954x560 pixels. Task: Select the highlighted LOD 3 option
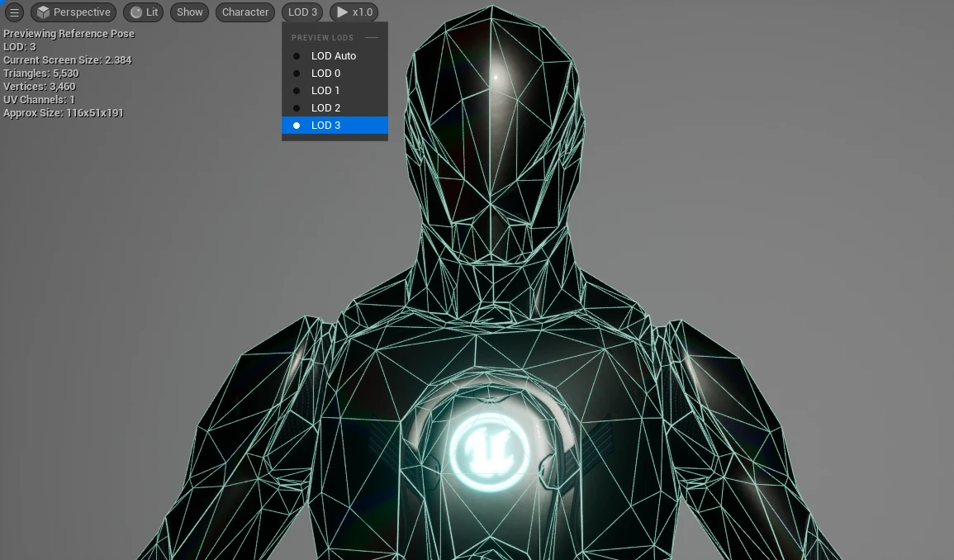(x=335, y=126)
